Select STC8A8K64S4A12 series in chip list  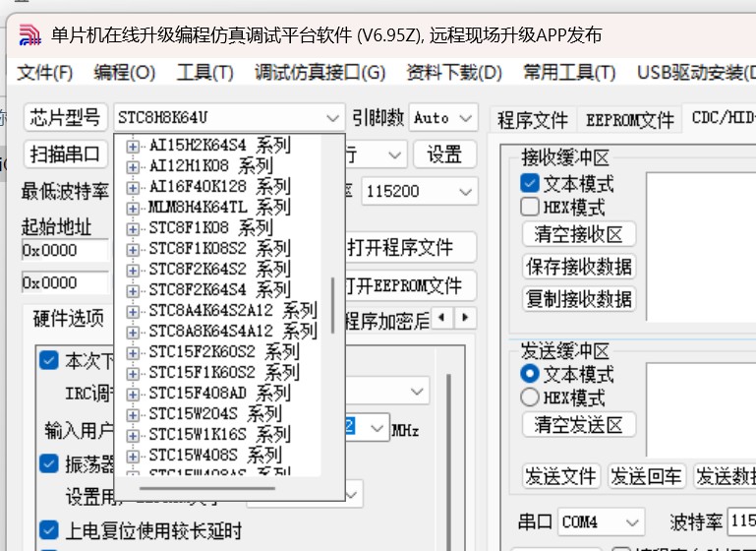tap(232, 332)
